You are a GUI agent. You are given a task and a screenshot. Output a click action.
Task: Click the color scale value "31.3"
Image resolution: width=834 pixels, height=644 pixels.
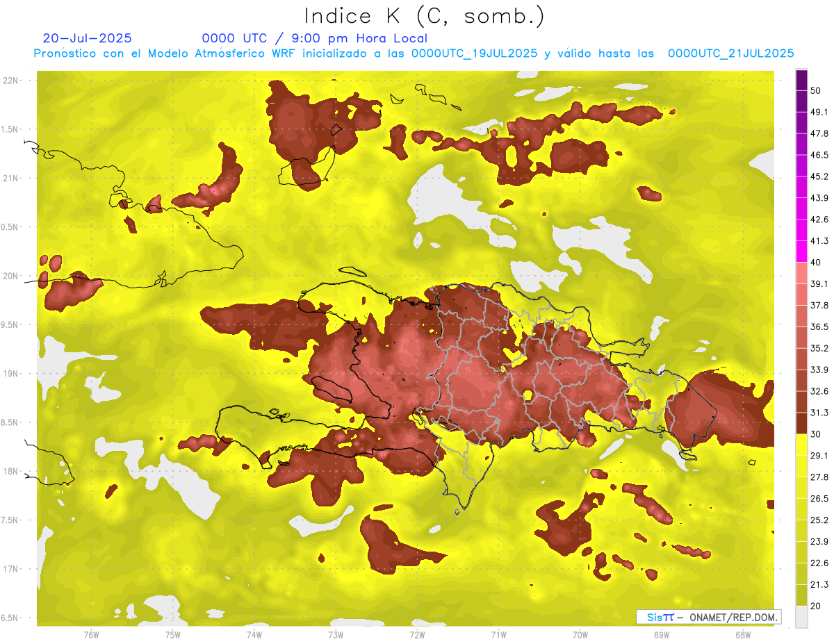tap(819, 413)
